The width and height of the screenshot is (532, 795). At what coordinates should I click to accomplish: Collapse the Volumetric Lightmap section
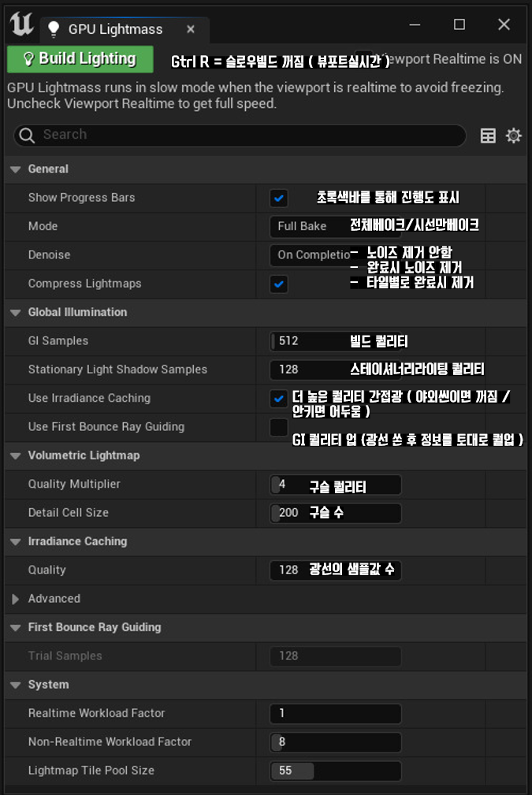15,456
